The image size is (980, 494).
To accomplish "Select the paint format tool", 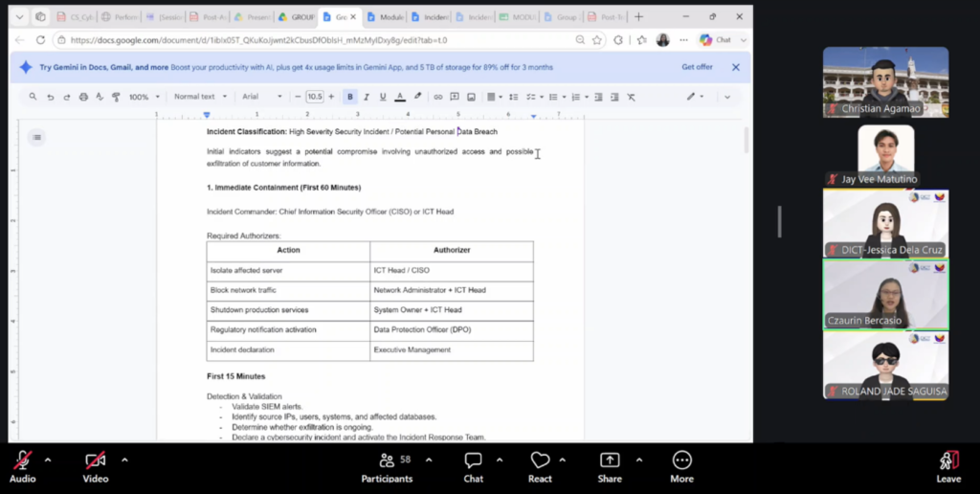I will point(116,97).
